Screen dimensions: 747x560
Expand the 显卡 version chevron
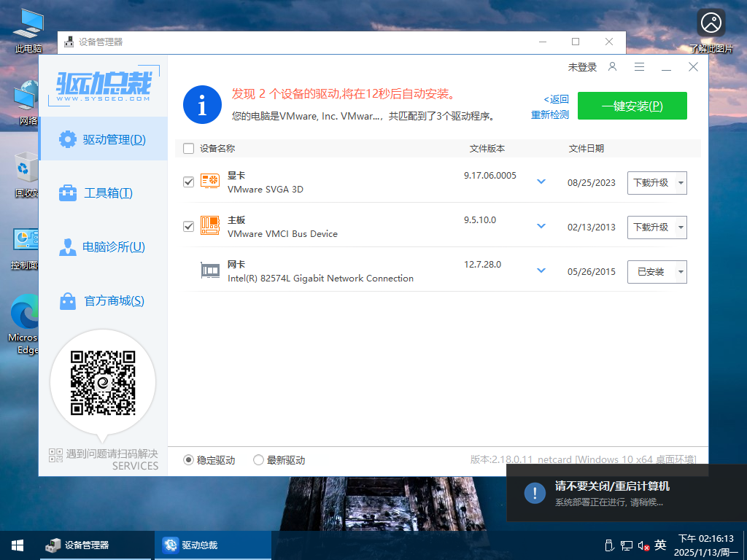(x=541, y=182)
